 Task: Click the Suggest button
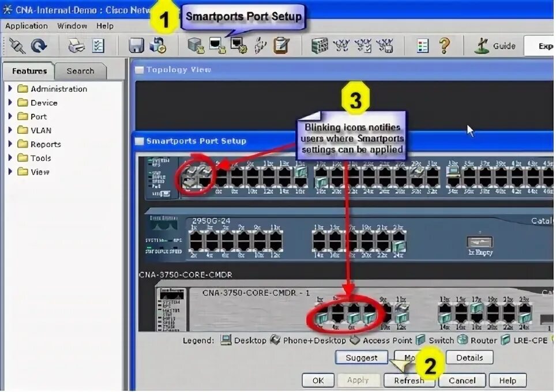(x=361, y=357)
